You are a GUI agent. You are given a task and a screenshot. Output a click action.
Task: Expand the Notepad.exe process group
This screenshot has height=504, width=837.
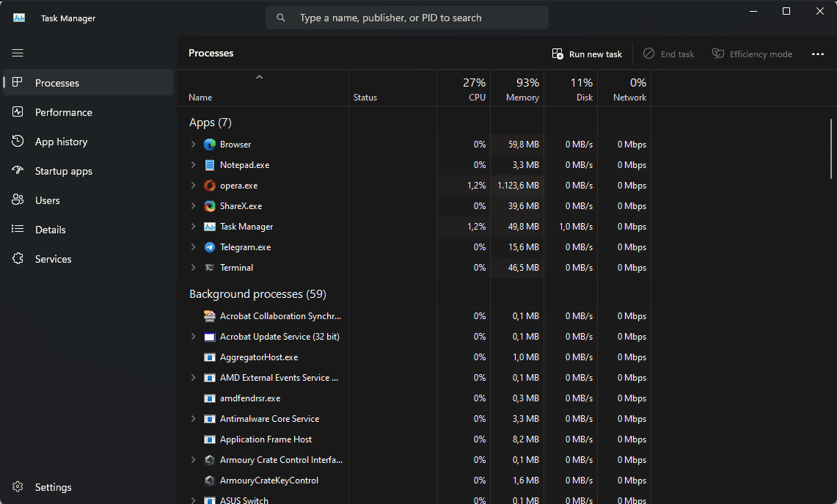point(193,165)
